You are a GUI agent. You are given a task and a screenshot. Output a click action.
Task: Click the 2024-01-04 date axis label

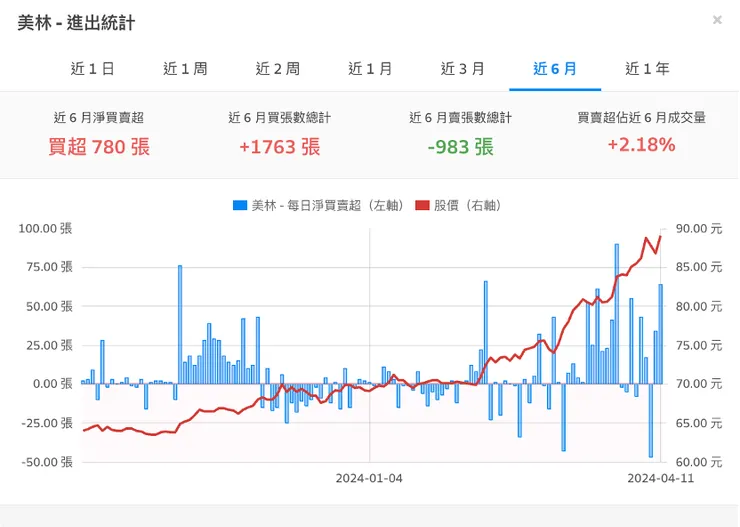tap(369, 478)
